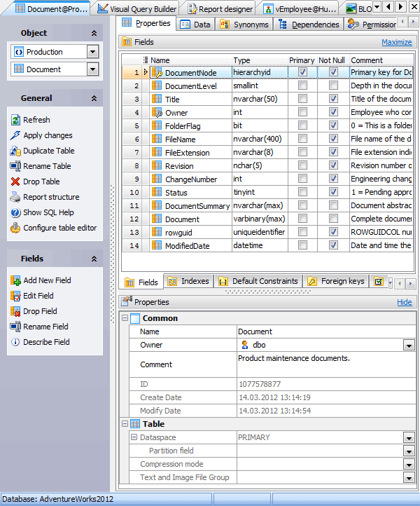Viewport: 420px width, 506px height.
Task: Switch to Report designer window tab
Action: pyautogui.click(x=221, y=8)
